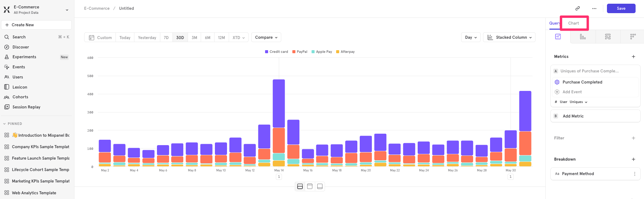Open the three-dot more options menu
This screenshot has width=644, height=199.
594,8
